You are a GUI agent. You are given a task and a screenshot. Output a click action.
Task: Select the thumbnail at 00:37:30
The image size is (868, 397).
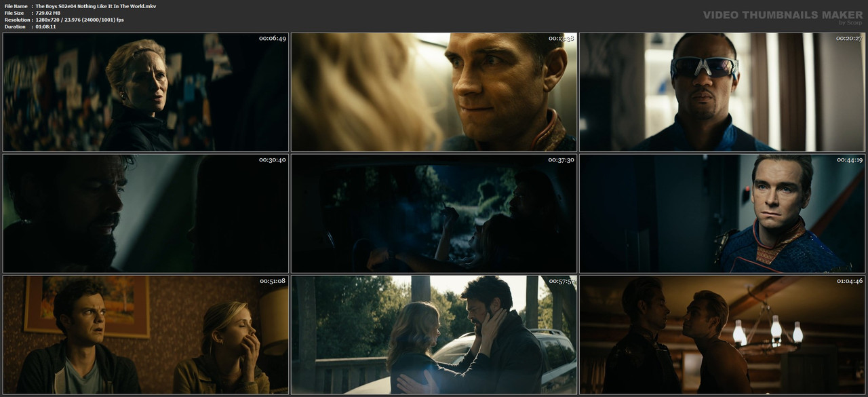coord(434,213)
